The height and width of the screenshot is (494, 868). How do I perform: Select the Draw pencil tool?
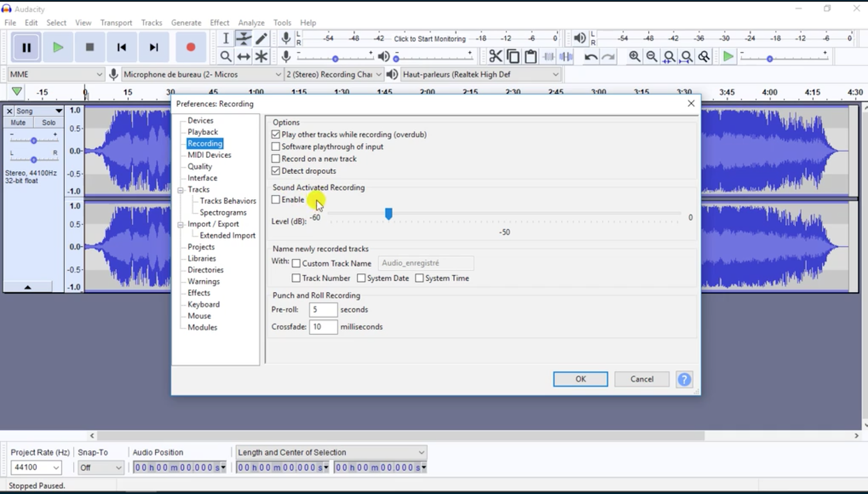[261, 39]
